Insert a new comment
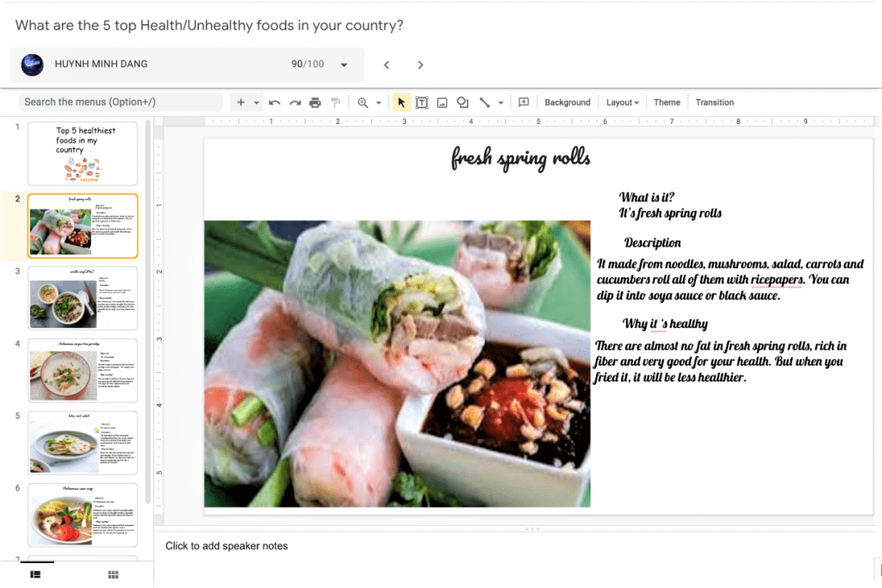882x588 pixels. coord(524,102)
